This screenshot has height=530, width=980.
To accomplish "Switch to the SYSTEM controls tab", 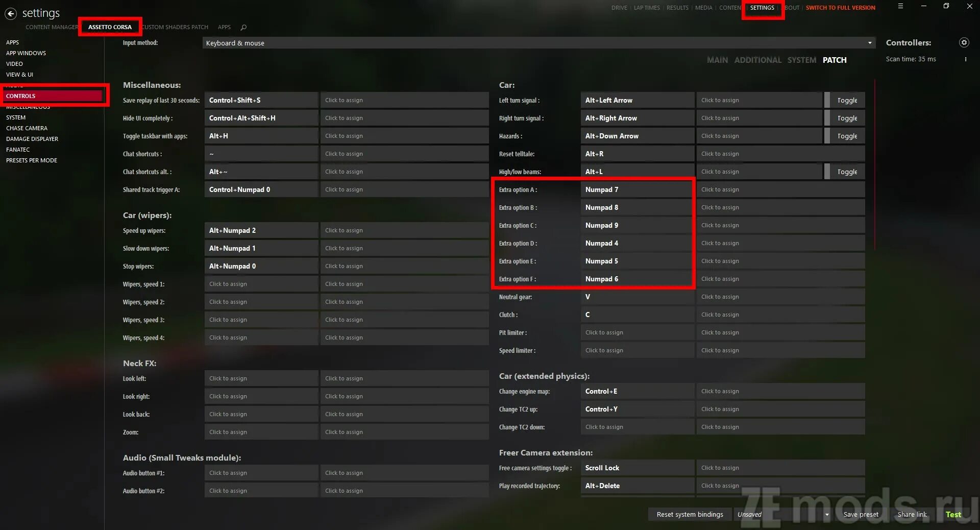I will click(x=801, y=60).
